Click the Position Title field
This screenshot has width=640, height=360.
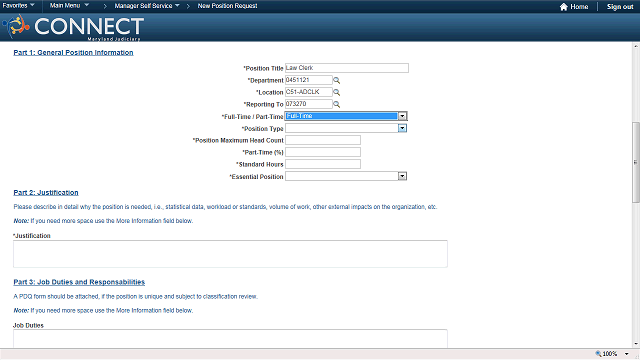[347, 68]
